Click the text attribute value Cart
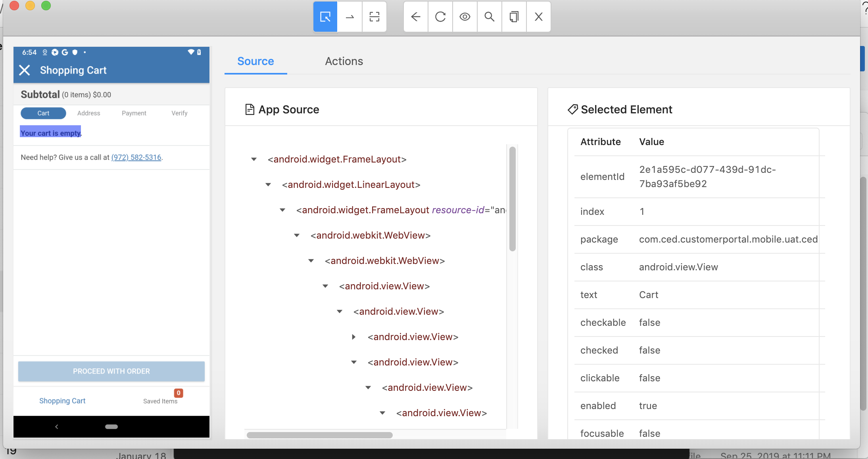868x459 pixels. tap(649, 295)
